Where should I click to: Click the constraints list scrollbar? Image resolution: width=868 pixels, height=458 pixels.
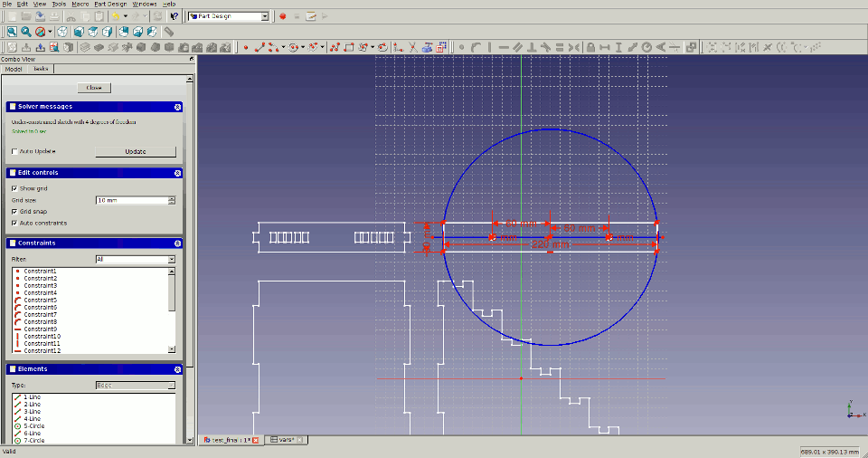[x=172, y=310]
